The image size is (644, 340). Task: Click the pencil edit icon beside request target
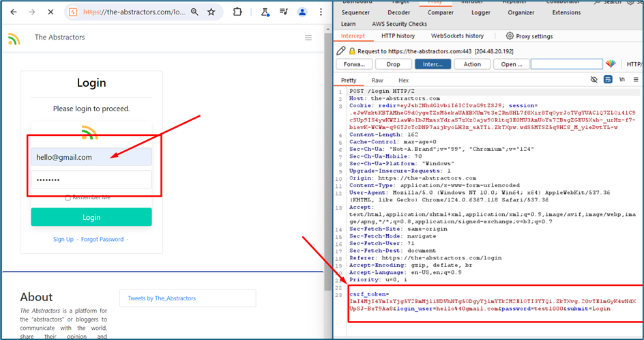click(341, 51)
